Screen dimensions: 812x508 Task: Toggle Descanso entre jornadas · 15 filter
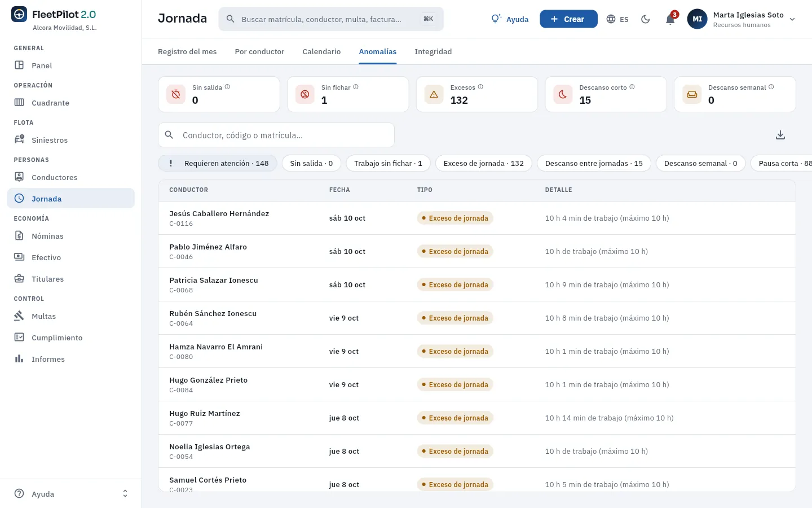coord(594,164)
